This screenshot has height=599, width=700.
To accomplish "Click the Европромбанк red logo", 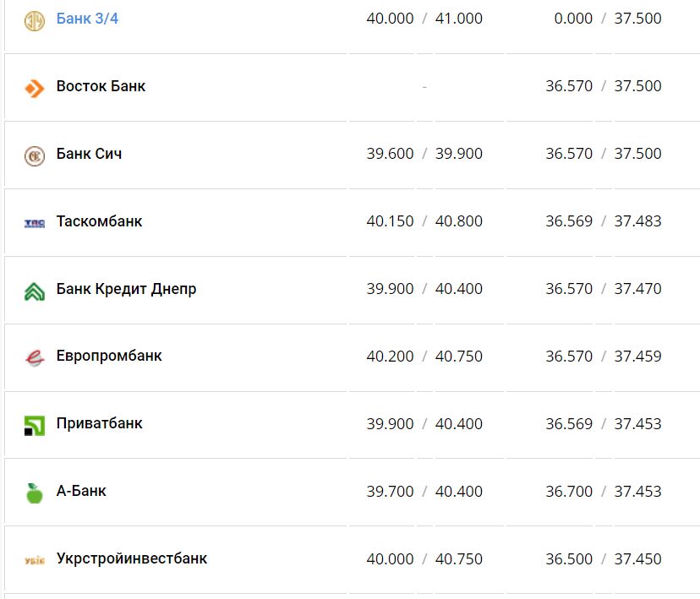I will click(34, 357).
